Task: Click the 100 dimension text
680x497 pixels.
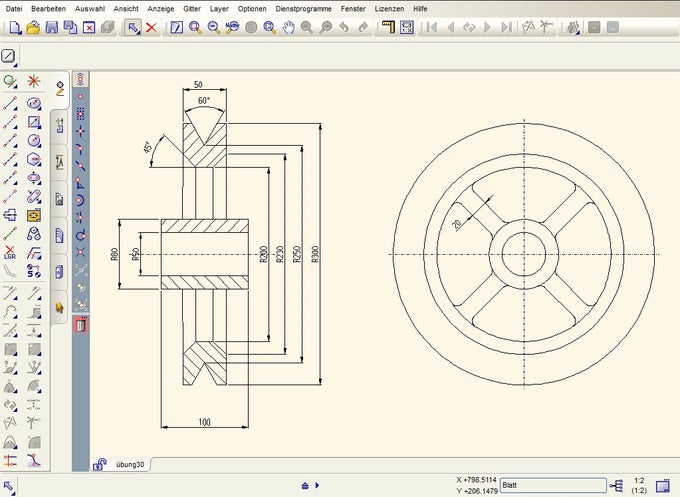Action: tap(204, 422)
